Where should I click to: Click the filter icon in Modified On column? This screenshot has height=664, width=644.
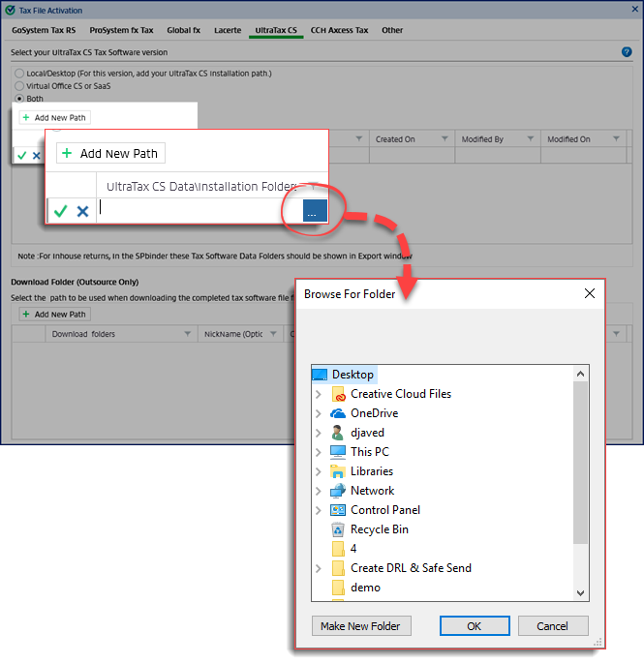pos(616,138)
